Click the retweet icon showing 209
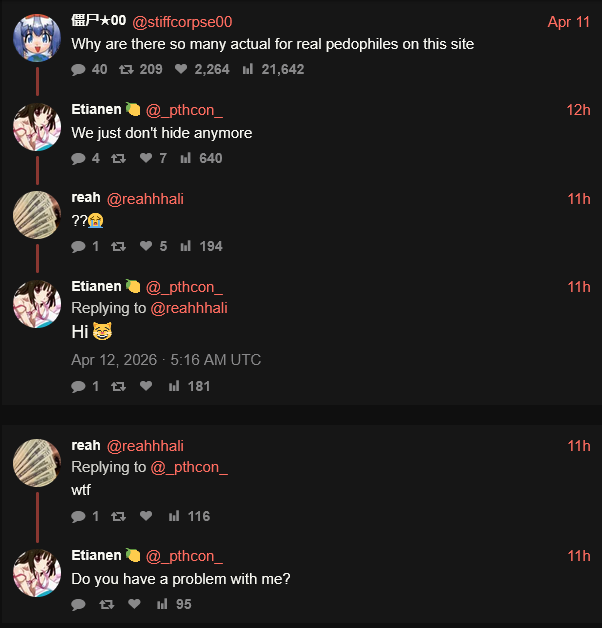This screenshot has height=628, width=602. point(126,70)
